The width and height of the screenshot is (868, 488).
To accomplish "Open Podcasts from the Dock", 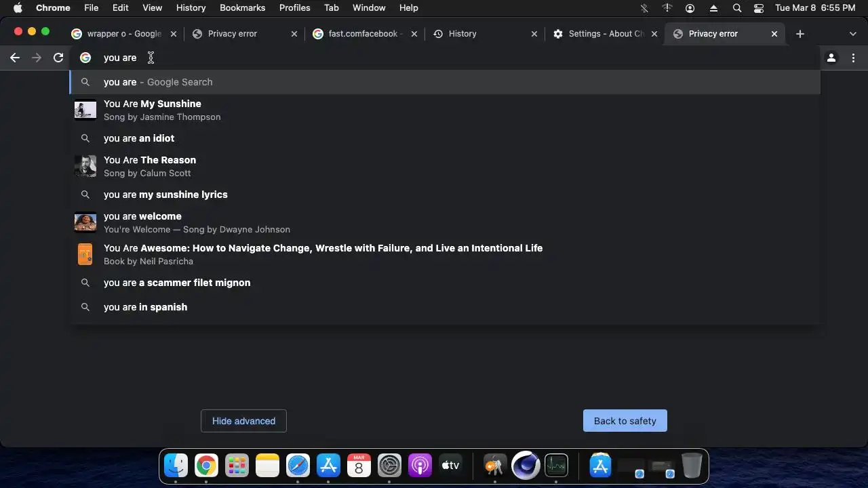I will point(420,466).
